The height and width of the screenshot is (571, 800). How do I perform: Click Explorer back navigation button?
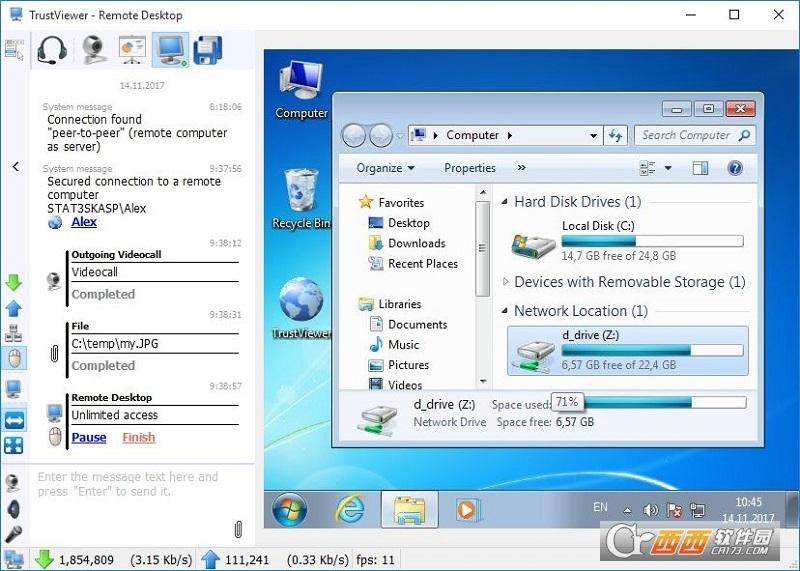coord(354,136)
